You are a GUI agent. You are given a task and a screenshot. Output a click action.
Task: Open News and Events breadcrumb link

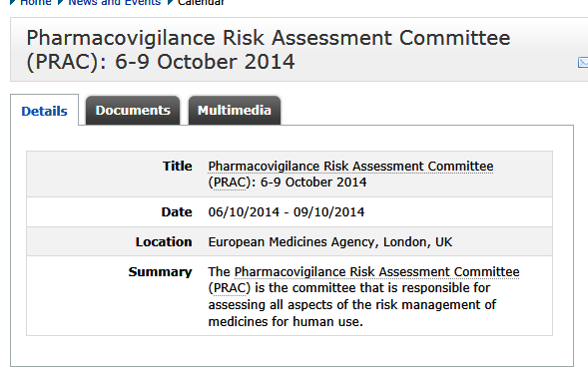pyautogui.click(x=115, y=3)
